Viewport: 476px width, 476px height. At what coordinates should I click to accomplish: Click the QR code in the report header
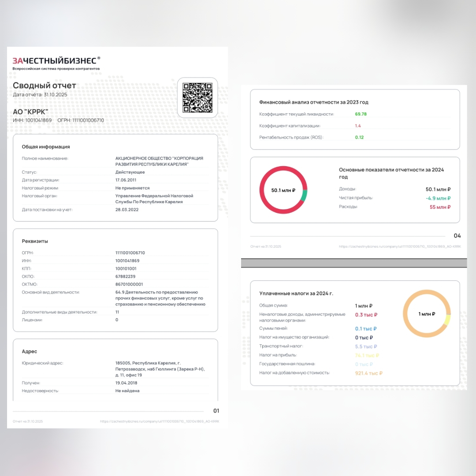point(197,97)
